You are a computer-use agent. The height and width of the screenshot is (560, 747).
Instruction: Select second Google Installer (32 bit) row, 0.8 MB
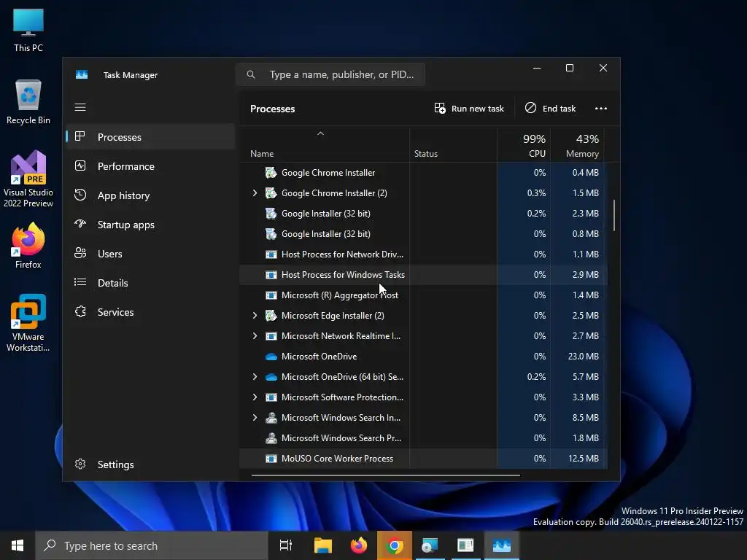pos(423,234)
